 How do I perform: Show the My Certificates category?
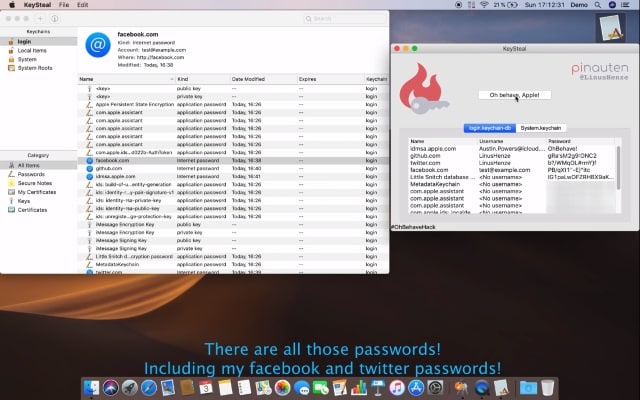(37, 191)
